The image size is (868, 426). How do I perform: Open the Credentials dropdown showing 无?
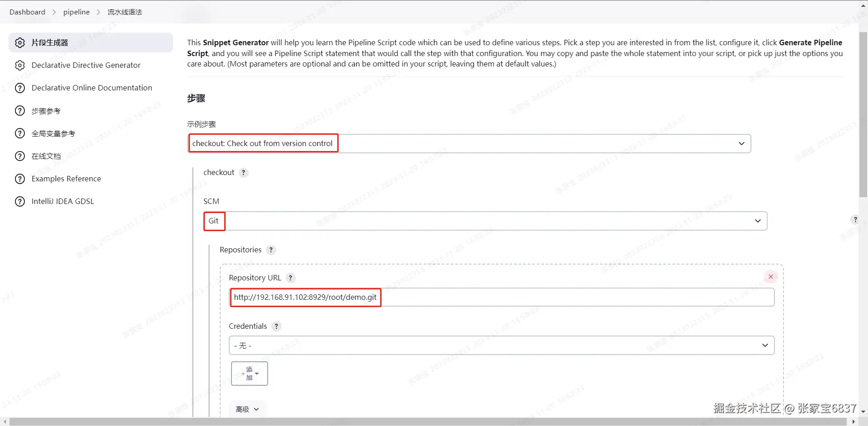[x=501, y=345]
